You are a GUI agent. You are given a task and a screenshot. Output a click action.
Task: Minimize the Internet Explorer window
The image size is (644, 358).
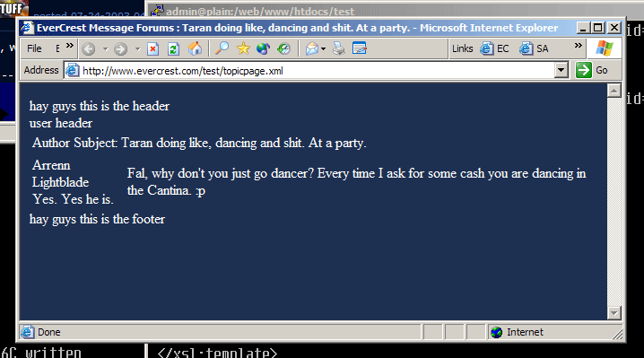[582, 28]
